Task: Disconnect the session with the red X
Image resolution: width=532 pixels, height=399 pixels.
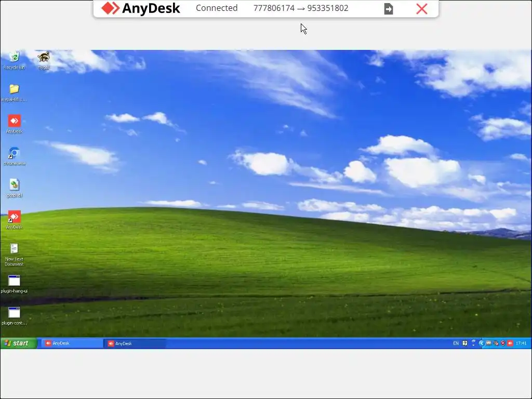Action: point(422,9)
